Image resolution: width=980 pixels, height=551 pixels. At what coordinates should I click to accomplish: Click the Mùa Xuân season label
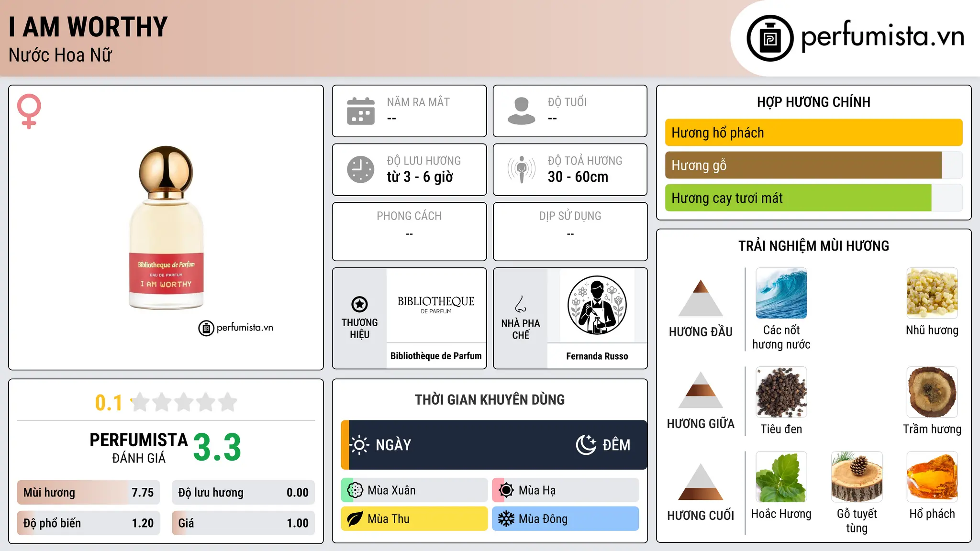[x=391, y=490]
